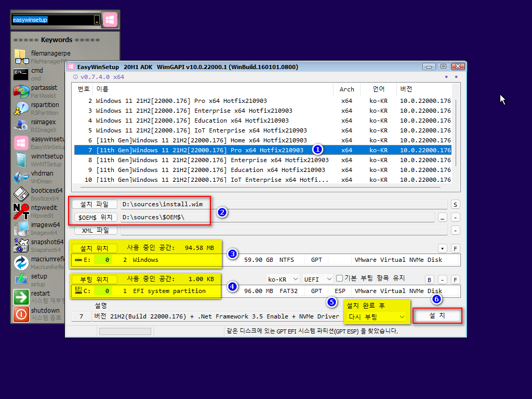Select row 6 [11th Gen] Home x64

[262, 140]
